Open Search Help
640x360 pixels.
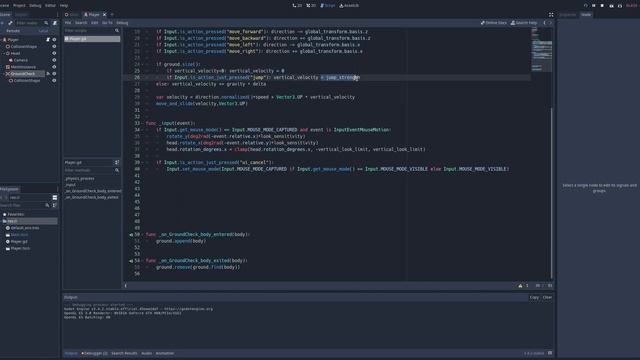click(x=524, y=23)
